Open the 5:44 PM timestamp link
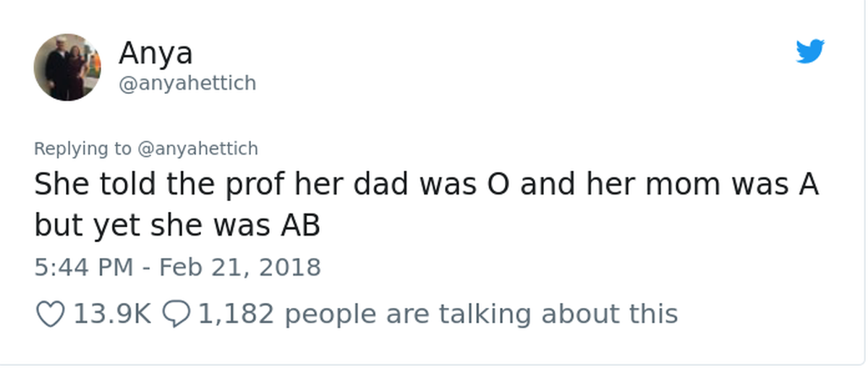 point(83,268)
